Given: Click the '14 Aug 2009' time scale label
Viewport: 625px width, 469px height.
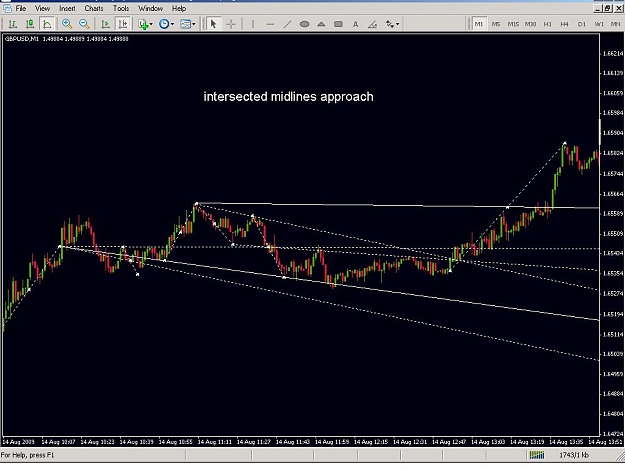Looking at the screenshot, I should [18, 442].
